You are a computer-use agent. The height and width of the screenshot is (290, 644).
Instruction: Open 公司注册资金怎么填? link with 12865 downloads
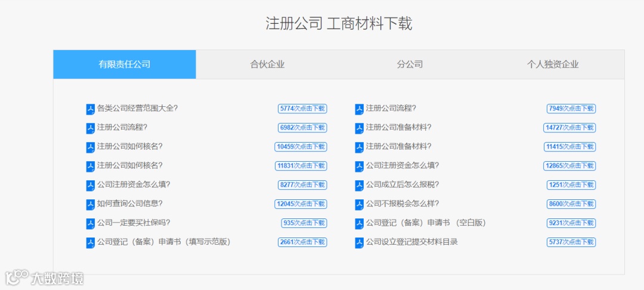pos(402,165)
